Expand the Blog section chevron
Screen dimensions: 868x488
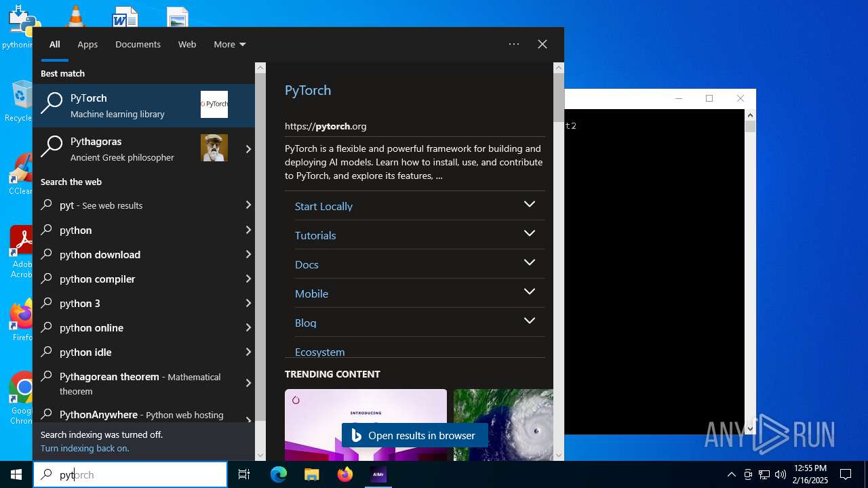point(530,321)
